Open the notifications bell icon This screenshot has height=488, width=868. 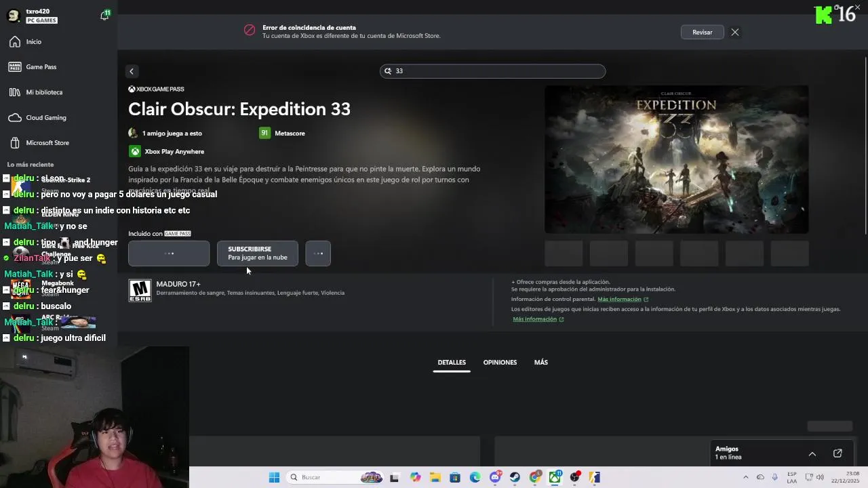click(x=104, y=16)
